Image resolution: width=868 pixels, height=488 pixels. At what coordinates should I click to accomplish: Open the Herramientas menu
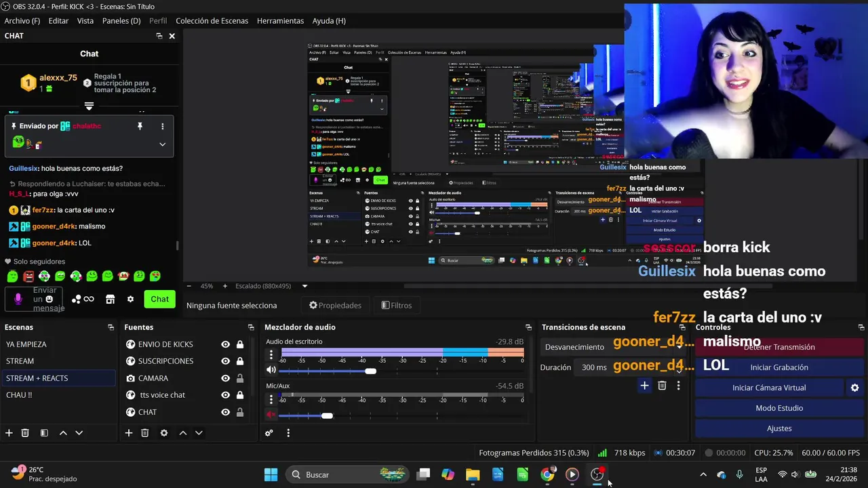click(280, 21)
